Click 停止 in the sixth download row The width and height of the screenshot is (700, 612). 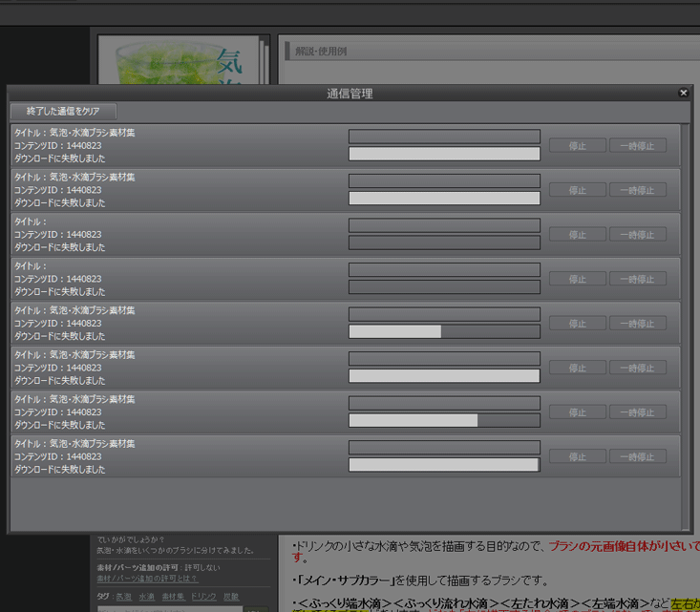click(x=577, y=368)
